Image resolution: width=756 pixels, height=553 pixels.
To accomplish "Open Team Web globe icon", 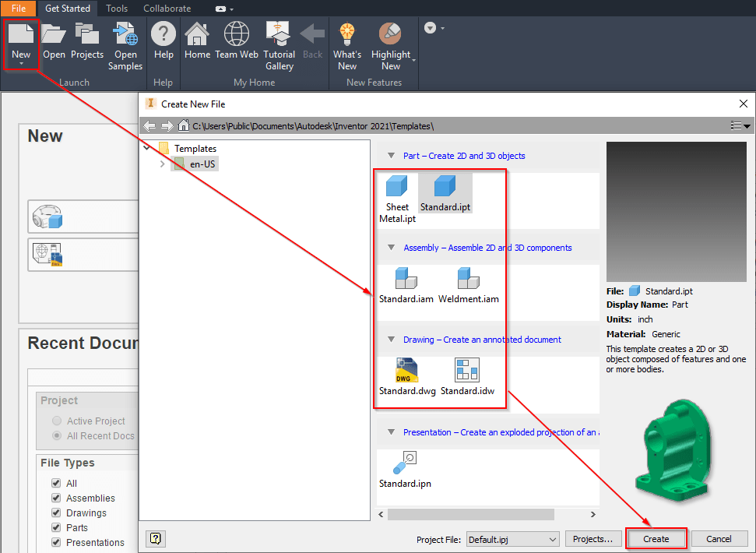I will 236,35.
